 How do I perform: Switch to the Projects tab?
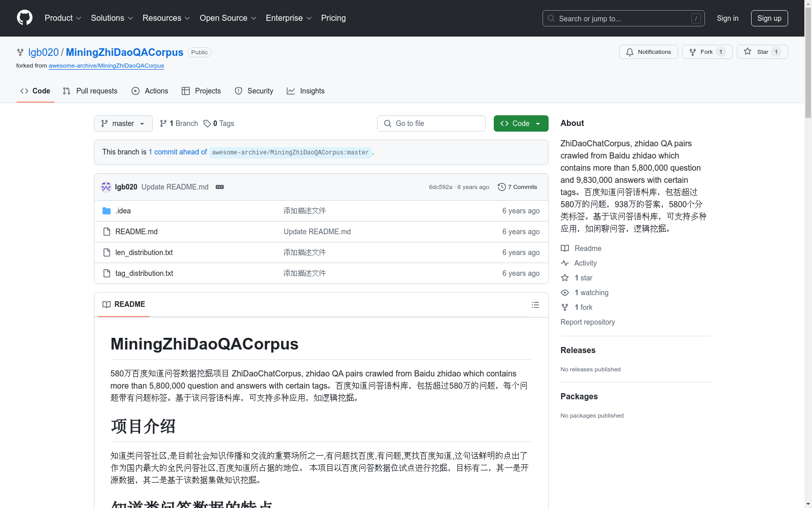pos(201,91)
